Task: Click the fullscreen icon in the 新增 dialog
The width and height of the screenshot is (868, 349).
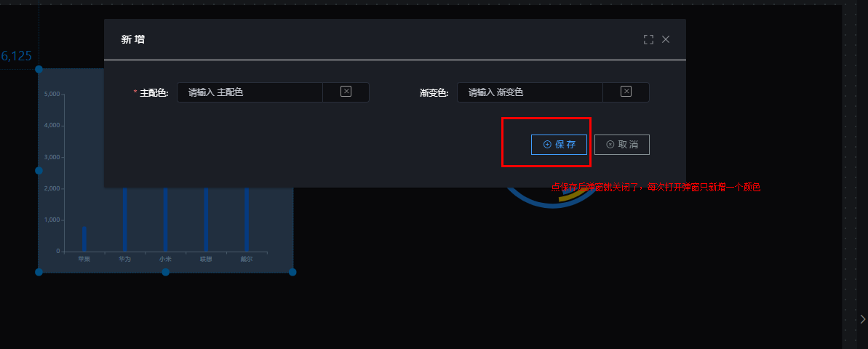Action: point(648,39)
